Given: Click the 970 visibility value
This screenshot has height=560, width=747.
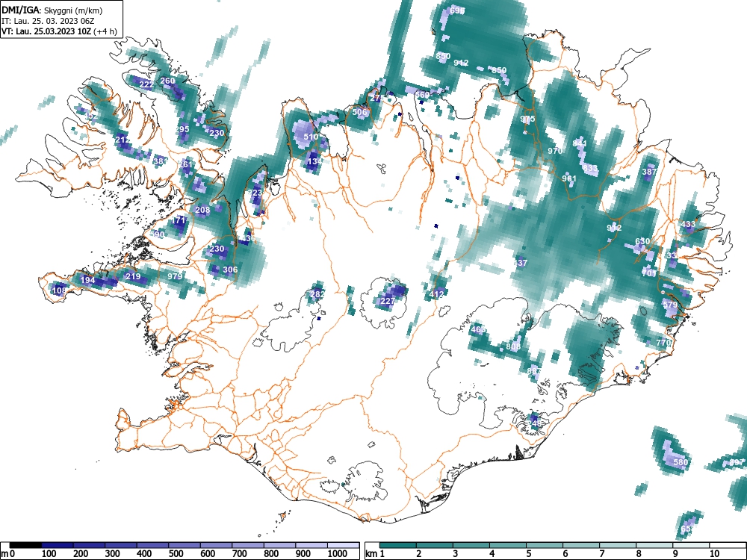Looking at the screenshot, I should point(555,151).
